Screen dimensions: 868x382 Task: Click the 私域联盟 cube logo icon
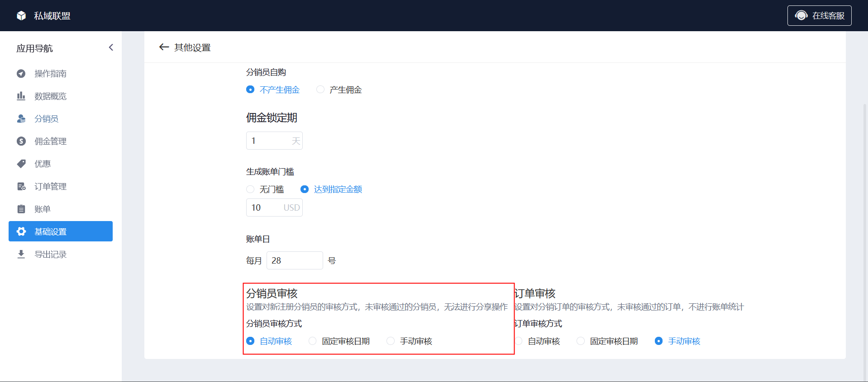(x=21, y=16)
